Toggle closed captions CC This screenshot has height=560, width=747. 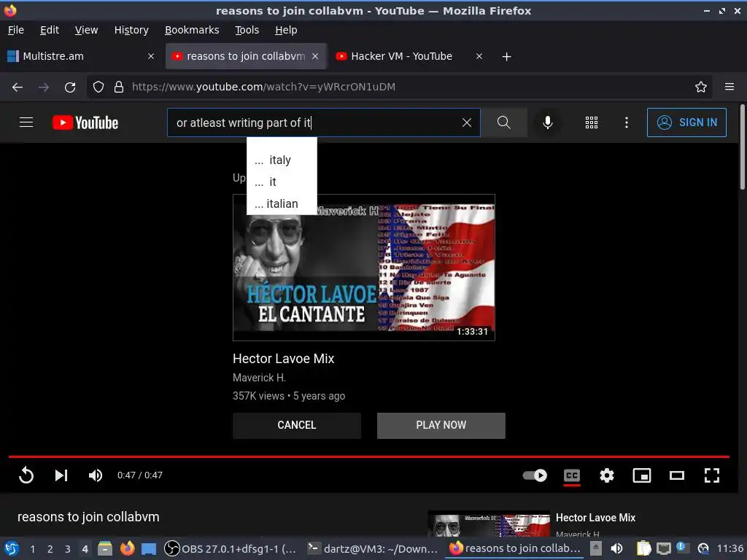572,475
